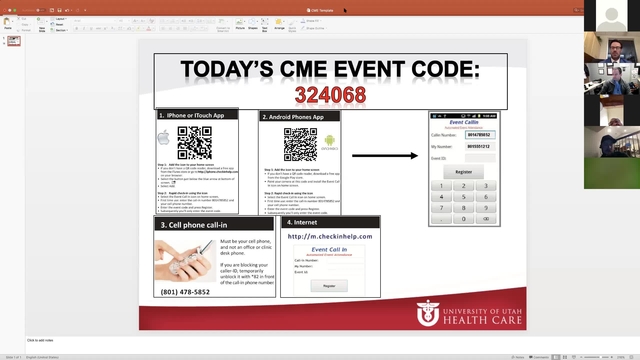640x360 pixels.
Task: Switch to Slide Sorter view icon
Action: pos(565,357)
